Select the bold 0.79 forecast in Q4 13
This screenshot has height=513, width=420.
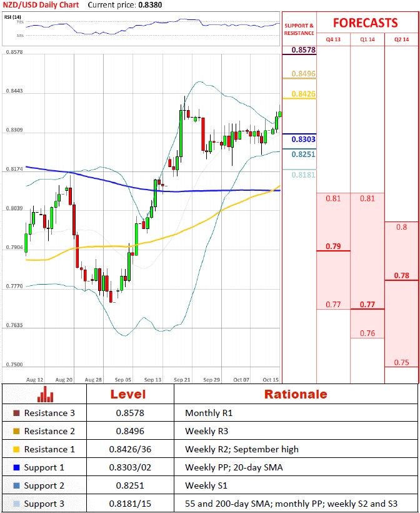[x=333, y=246]
